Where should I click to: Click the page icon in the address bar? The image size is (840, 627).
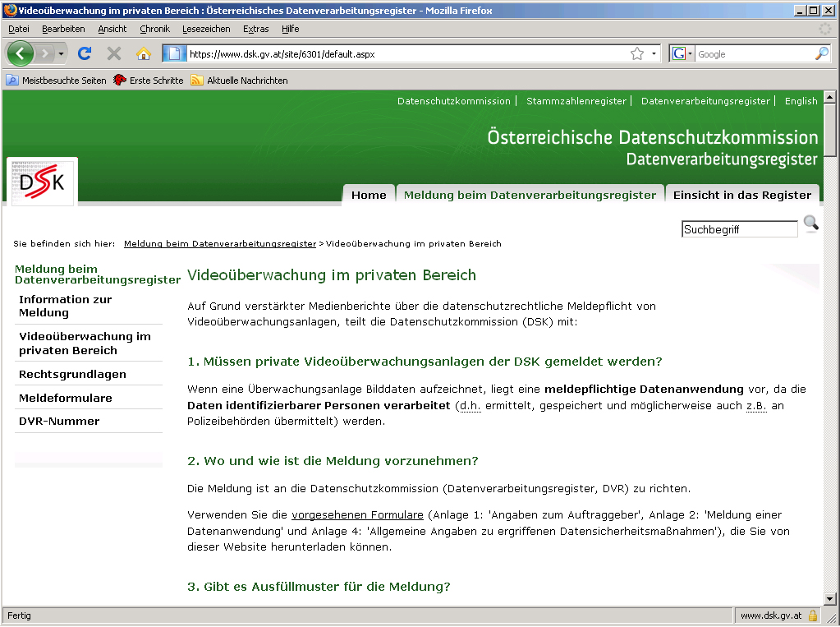(x=175, y=53)
